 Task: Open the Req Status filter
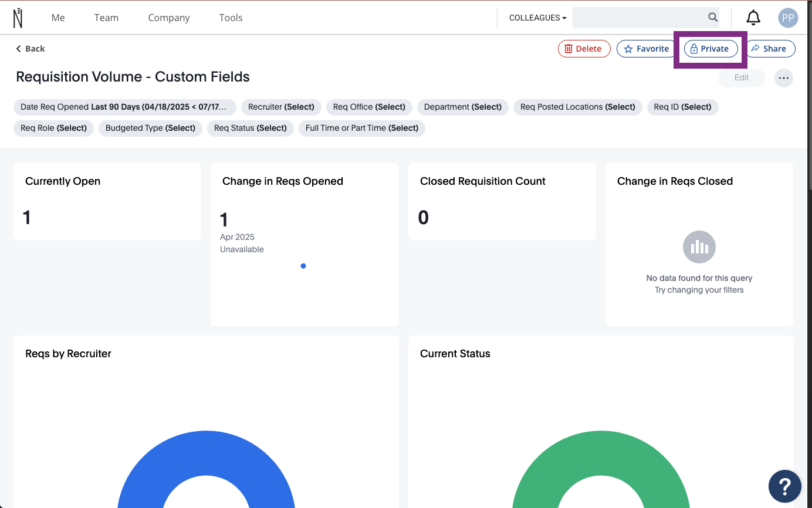[251, 128]
